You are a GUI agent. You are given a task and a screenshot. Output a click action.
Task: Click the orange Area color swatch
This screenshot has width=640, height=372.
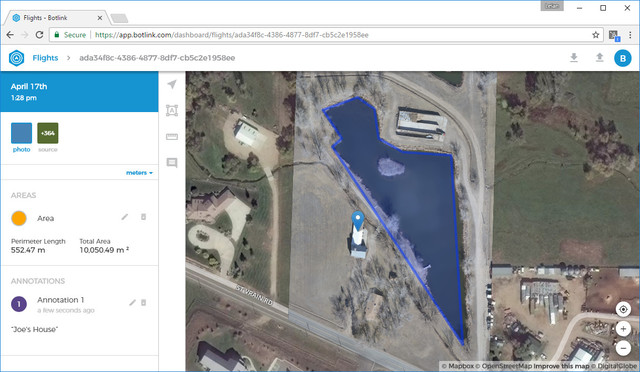point(19,218)
